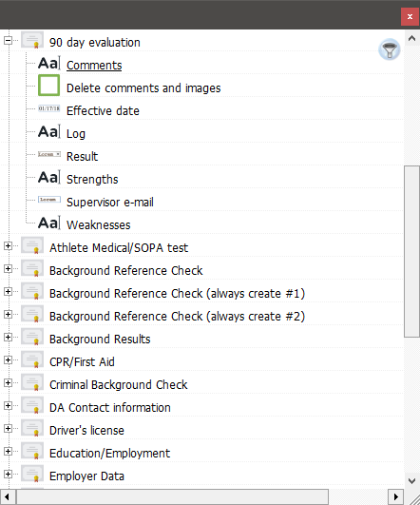This screenshot has width=420, height=505.
Task: Click the date field icon beside Effective date
Action: [48, 108]
